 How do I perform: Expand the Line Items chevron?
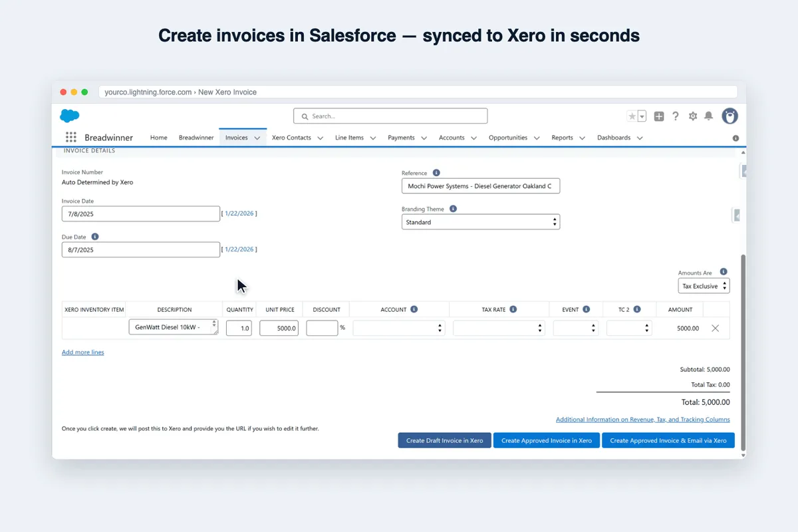tap(373, 138)
